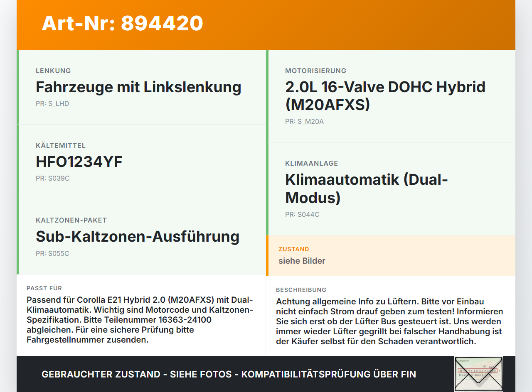The image size is (532, 392).
Task: Select 'Klimaautomatik (Dual-Modus)' value
Action: tap(367, 189)
